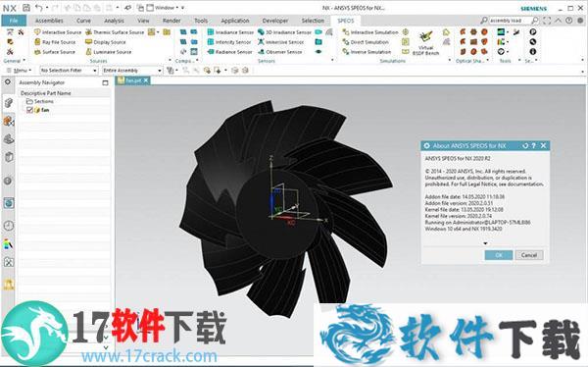
Task: Add an Intensity Sensor
Action: point(229,42)
